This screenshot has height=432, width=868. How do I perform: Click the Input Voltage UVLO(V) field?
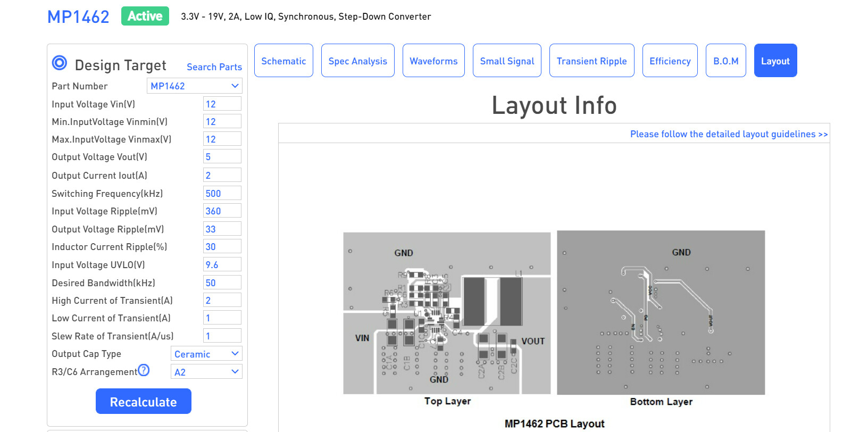[222, 264]
